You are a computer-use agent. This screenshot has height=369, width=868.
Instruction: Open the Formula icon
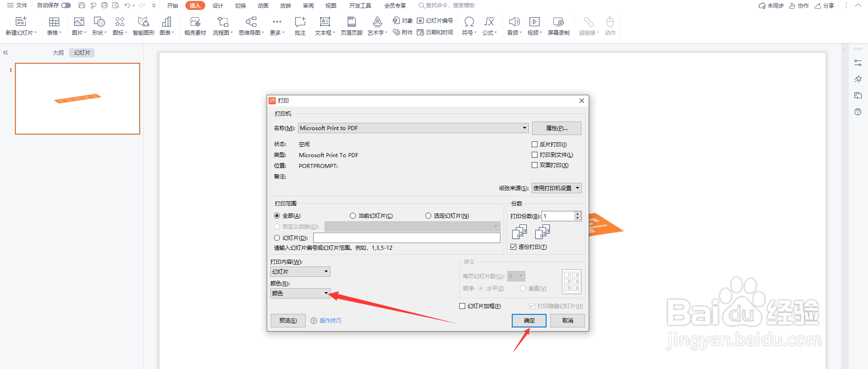(x=489, y=22)
